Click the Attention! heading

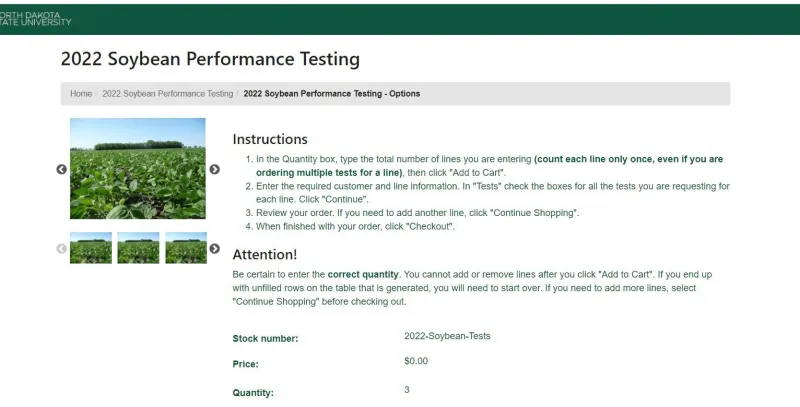pos(265,254)
